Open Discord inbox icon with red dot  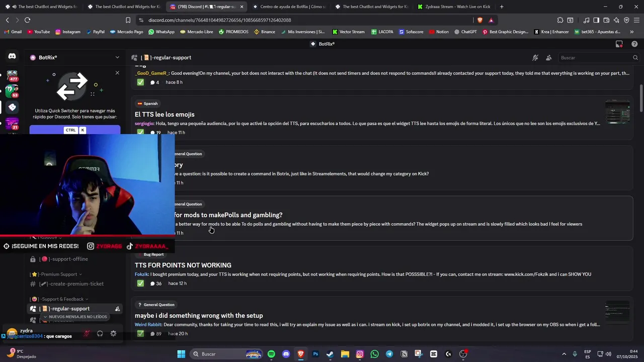[x=619, y=44]
